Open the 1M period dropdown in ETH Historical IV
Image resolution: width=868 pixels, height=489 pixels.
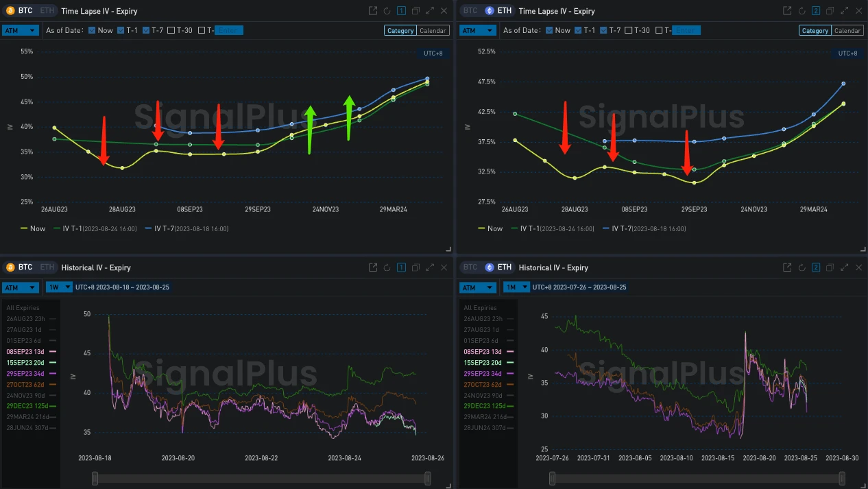pyautogui.click(x=516, y=287)
